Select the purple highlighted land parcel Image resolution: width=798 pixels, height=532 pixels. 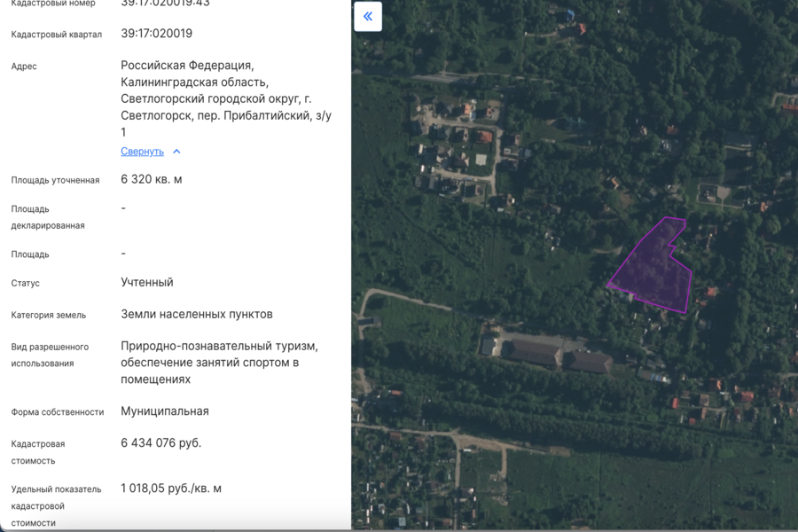[656, 270]
